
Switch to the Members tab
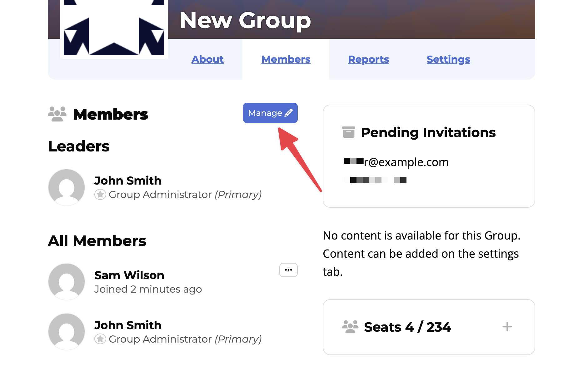click(x=286, y=59)
